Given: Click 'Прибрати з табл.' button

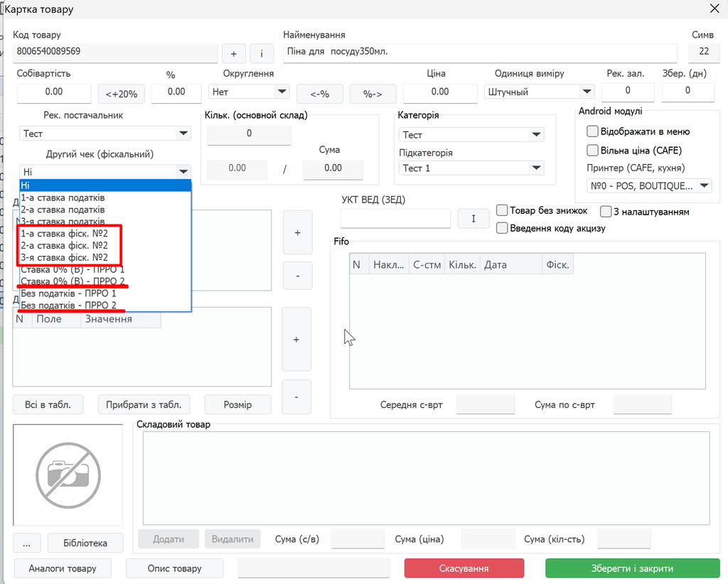Looking at the screenshot, I should pyautogui.click(x=144, y=404).
